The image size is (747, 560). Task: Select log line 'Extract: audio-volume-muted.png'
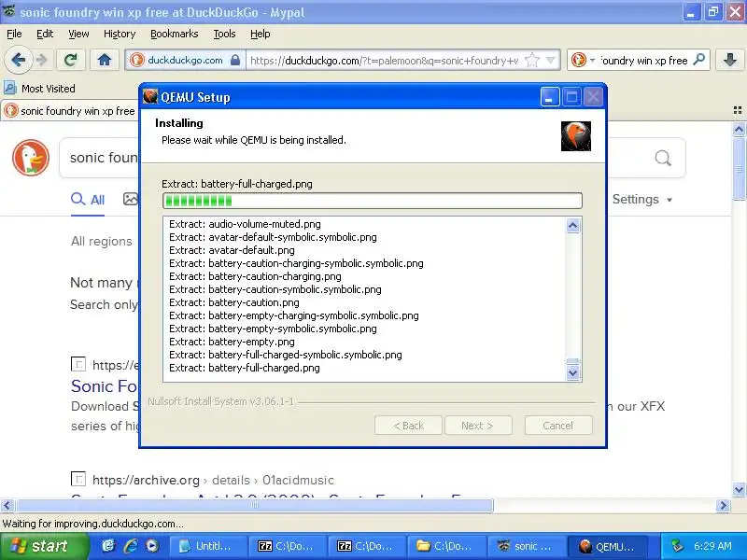[x=245, y=224]
